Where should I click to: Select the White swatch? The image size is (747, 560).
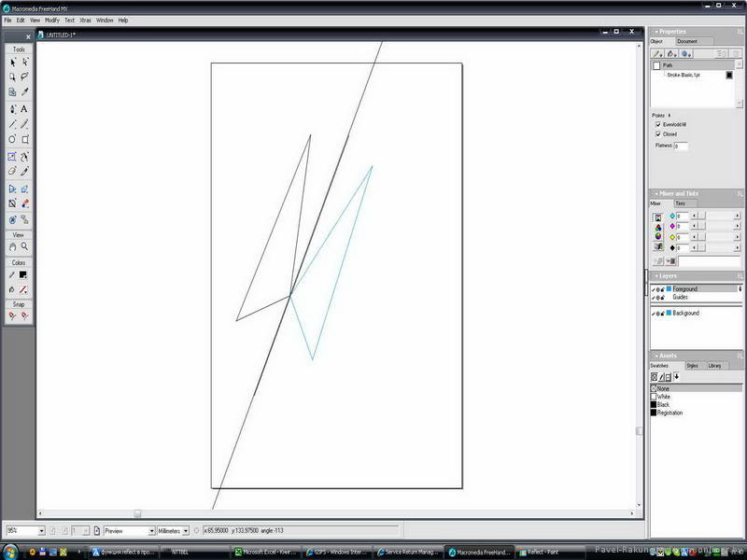coord(696,397)
